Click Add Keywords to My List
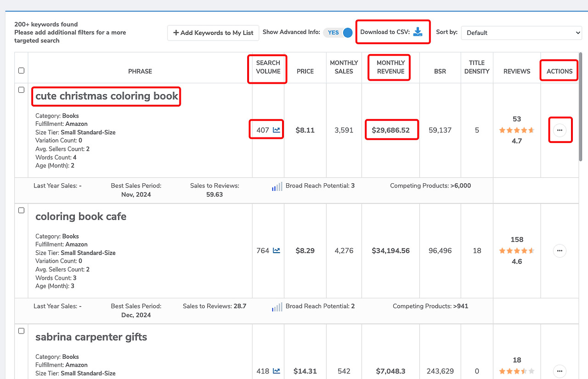588x379 pixels. [213, 33]
